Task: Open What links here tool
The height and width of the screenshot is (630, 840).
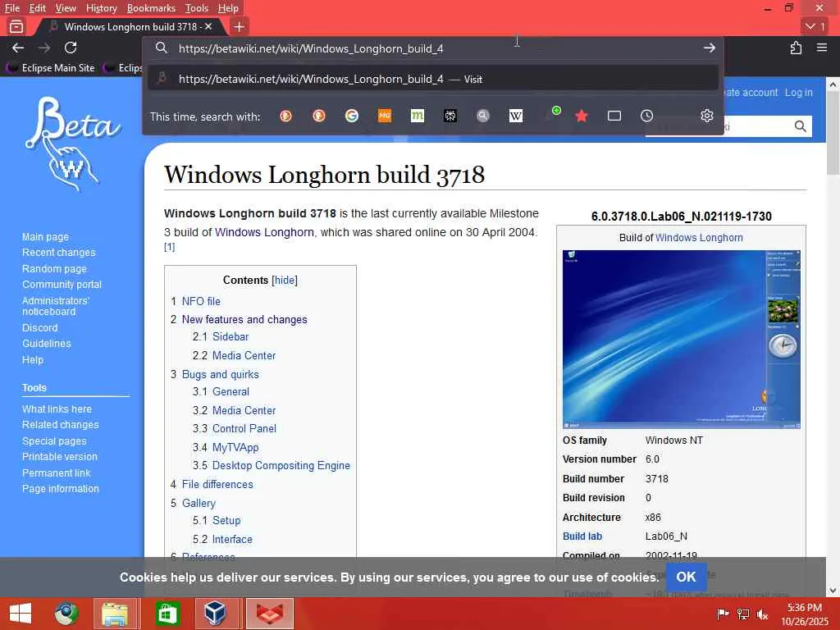Action: (57, 409)
